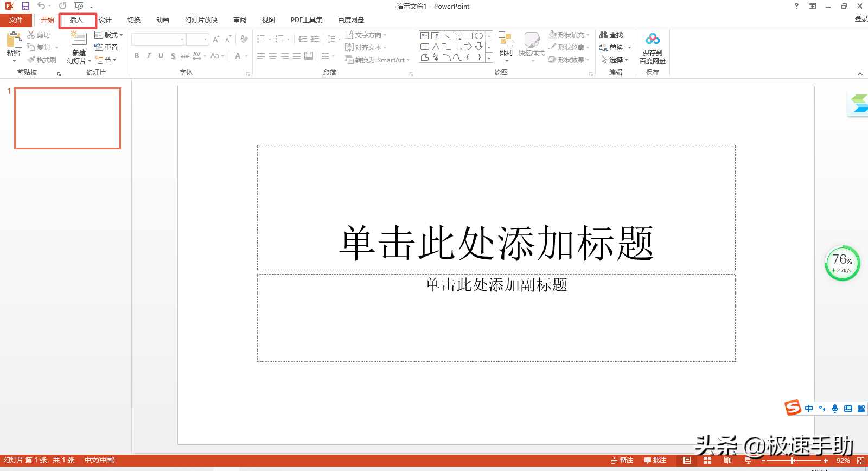Click the zoom slider handle
The image size is (868, 471).
(793, 460)
